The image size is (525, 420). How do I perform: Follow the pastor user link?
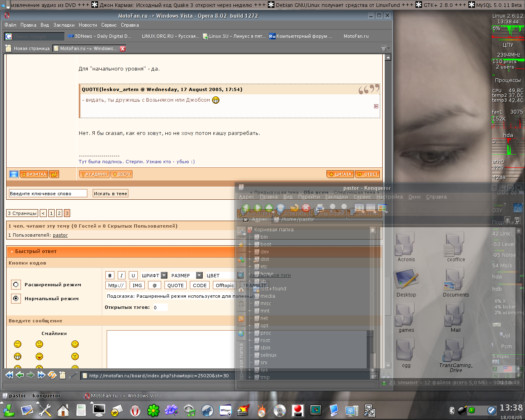coord(60,235)
